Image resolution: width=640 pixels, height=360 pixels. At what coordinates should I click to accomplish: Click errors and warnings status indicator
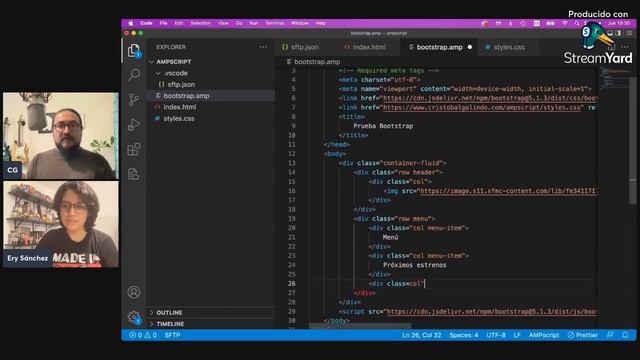[143, 335]
